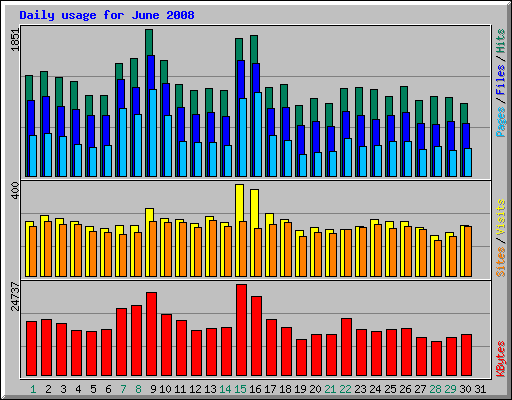Image resolution: width=512 pixels, height=400 pixels.
Task: Click the tallest yellow visits bar for day 15
Action: 239,203
